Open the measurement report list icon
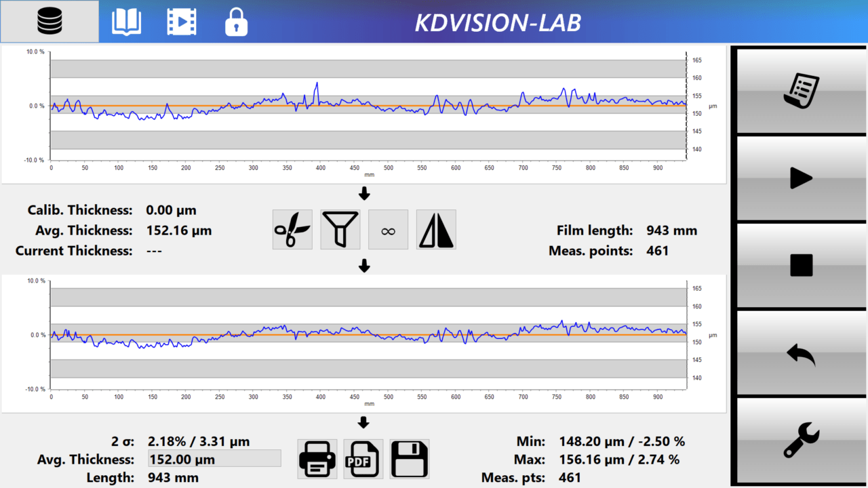Screen dimensions: 868x488 [800, 90]
